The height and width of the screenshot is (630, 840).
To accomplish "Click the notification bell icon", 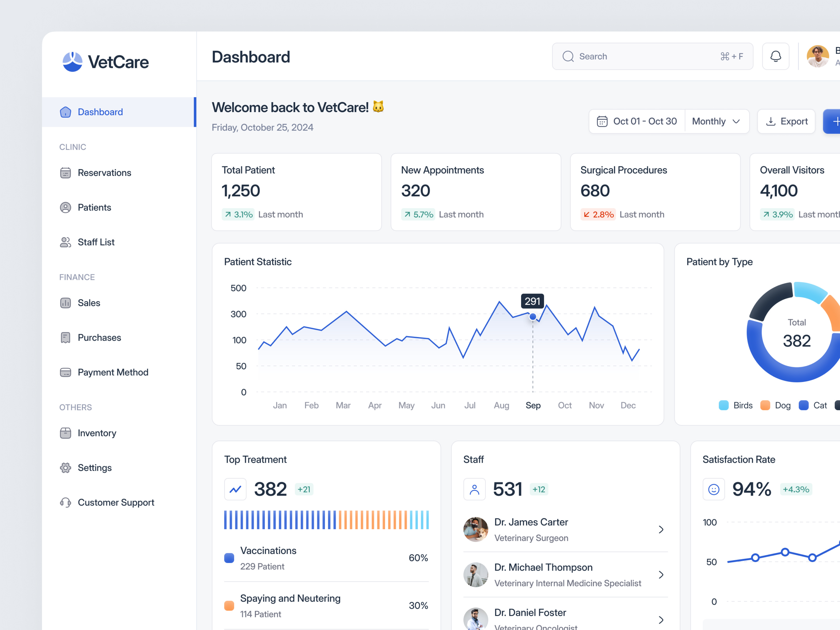I will 775,56.
